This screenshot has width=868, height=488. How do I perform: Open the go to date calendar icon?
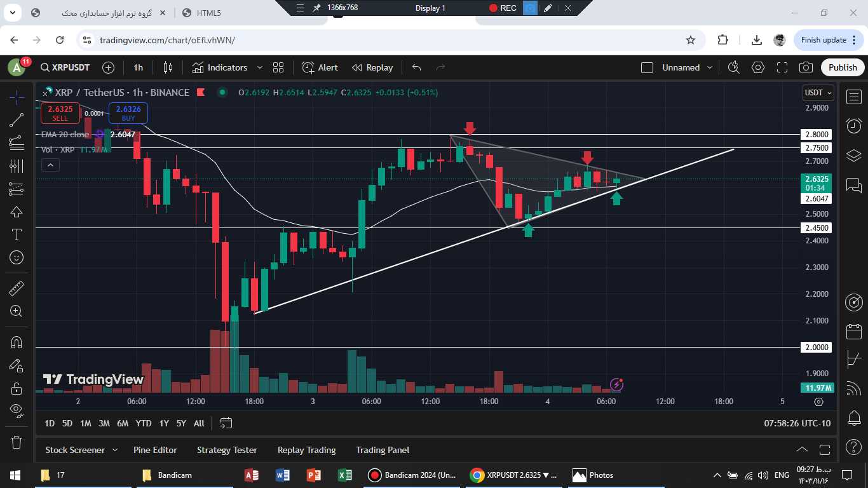[x=226, y=423]
